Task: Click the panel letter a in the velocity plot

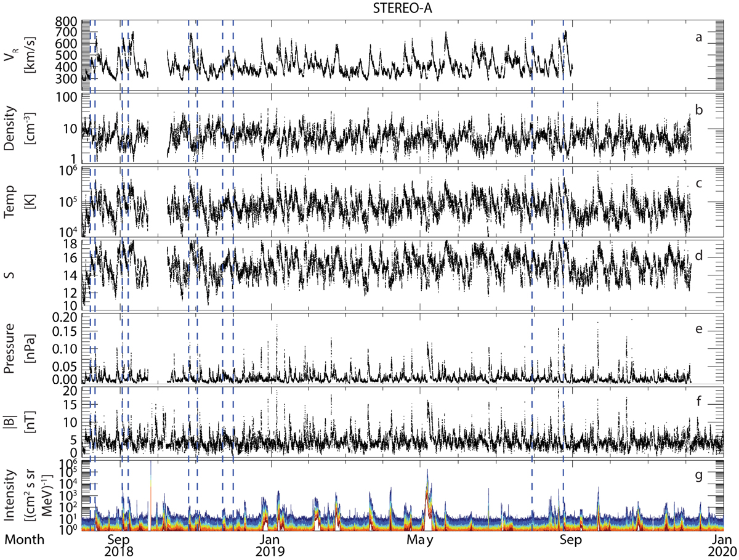Action: pyautogui.click(x=698, y=38)
